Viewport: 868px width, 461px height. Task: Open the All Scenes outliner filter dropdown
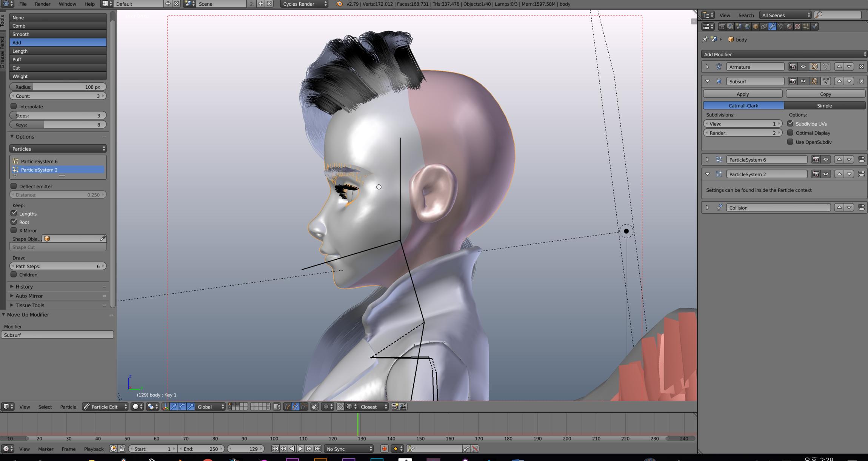pyautogui.click(x=785, y=15)
